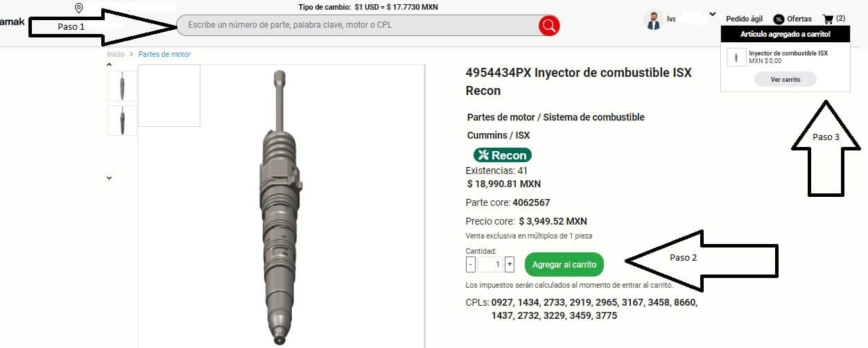Image resolution: width=868 pixels, height=348 pixels.
Task: Decrease quantity with the minus button
Action: click(x=471, y=264)
